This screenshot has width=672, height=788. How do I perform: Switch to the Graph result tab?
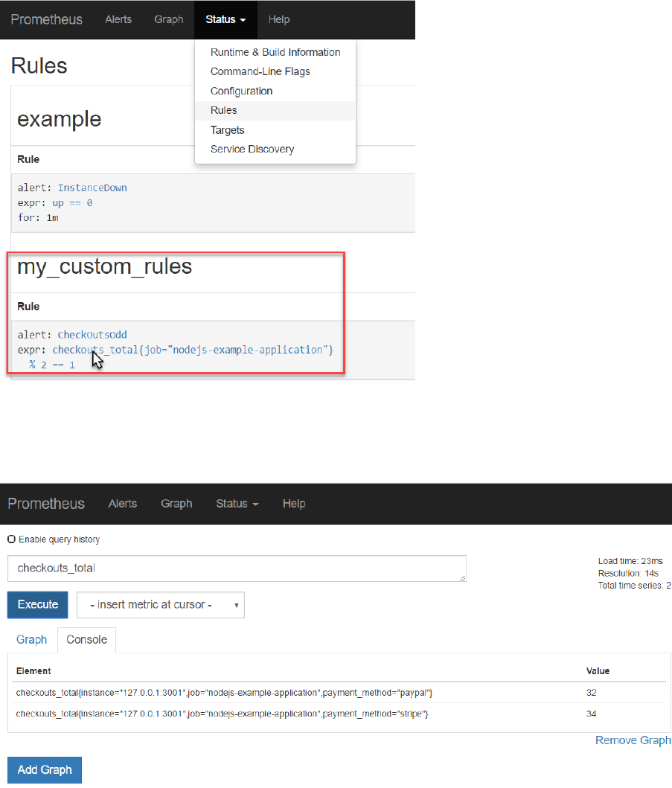32,640
